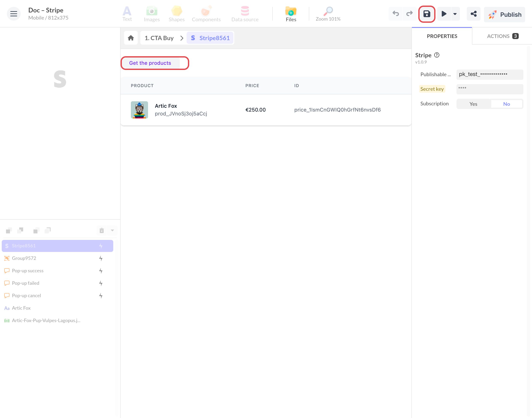The height and width of the screenshot is (418, 532).
Task: Select the €250.00 price cell
Action: point(255,110)
